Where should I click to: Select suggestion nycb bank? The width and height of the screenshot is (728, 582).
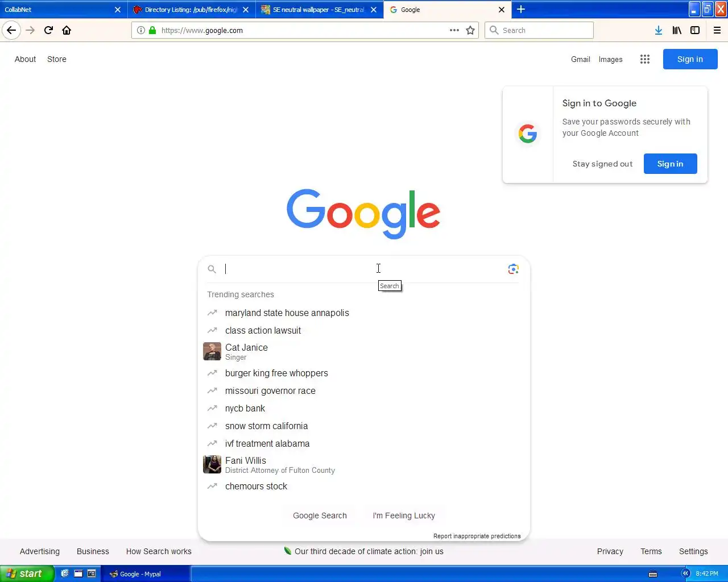tap(364, 408)
